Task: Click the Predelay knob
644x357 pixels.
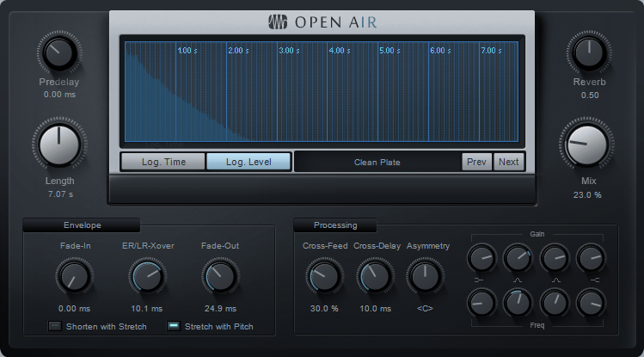Action: (x=59, y=53)
